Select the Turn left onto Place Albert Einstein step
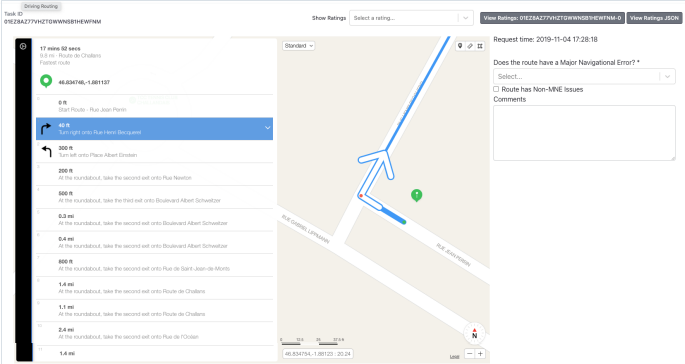The height and width of the screenshot is (364, 685). click(155, 152)
